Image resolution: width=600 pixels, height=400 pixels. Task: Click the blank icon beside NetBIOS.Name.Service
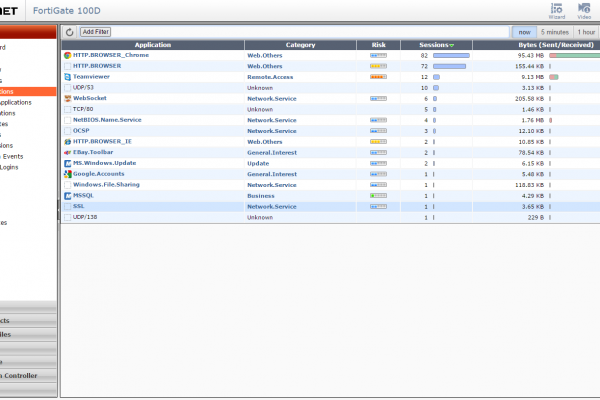(x=68, y=120)
